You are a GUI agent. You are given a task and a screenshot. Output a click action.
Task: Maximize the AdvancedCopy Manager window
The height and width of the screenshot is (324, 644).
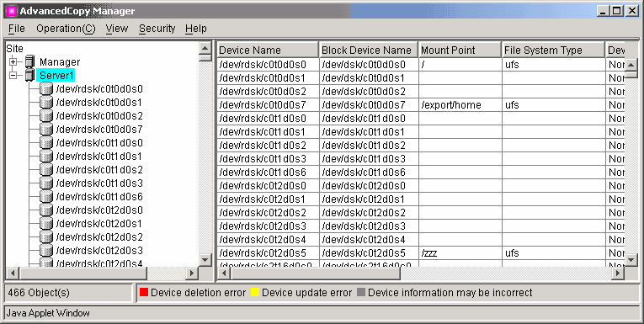[616, 11]
